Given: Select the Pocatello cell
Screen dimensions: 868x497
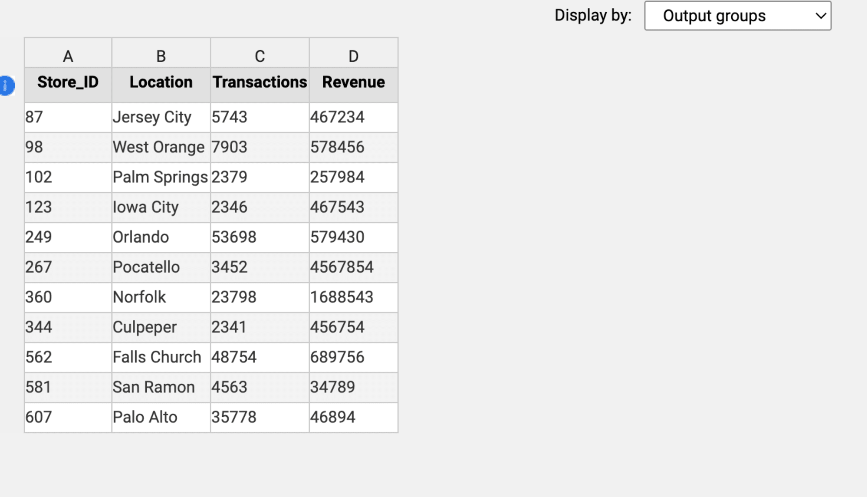Looking at the screenshot, I should tap(161, 267).
